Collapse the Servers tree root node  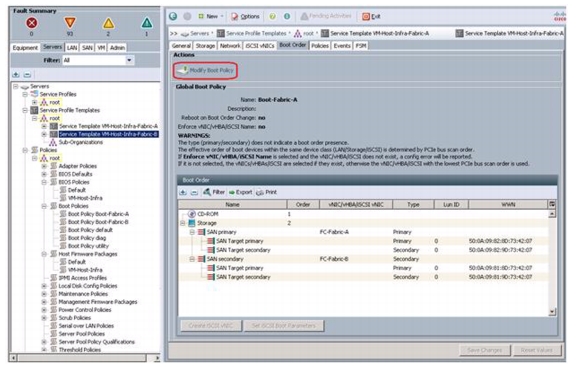(x=15, y=86)
